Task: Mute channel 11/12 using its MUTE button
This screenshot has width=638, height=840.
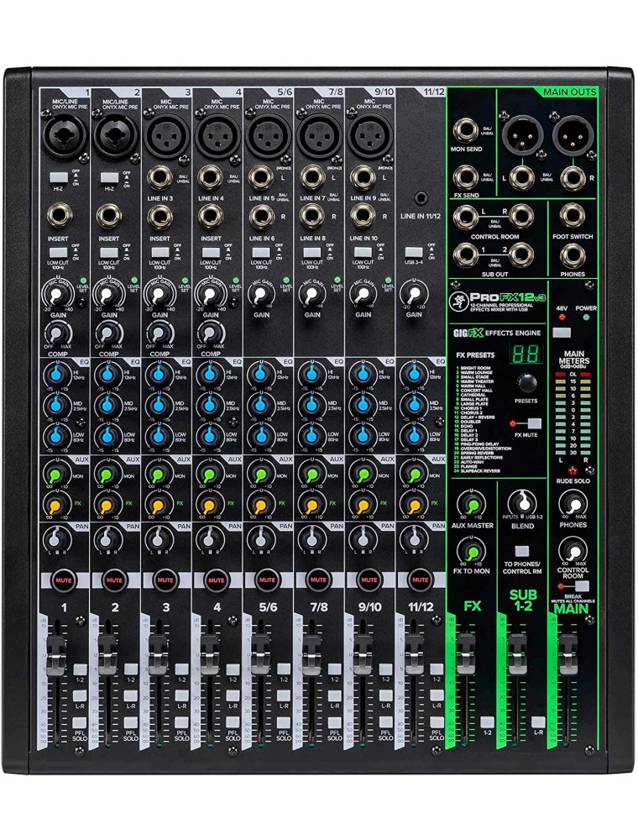Action: 420,580
